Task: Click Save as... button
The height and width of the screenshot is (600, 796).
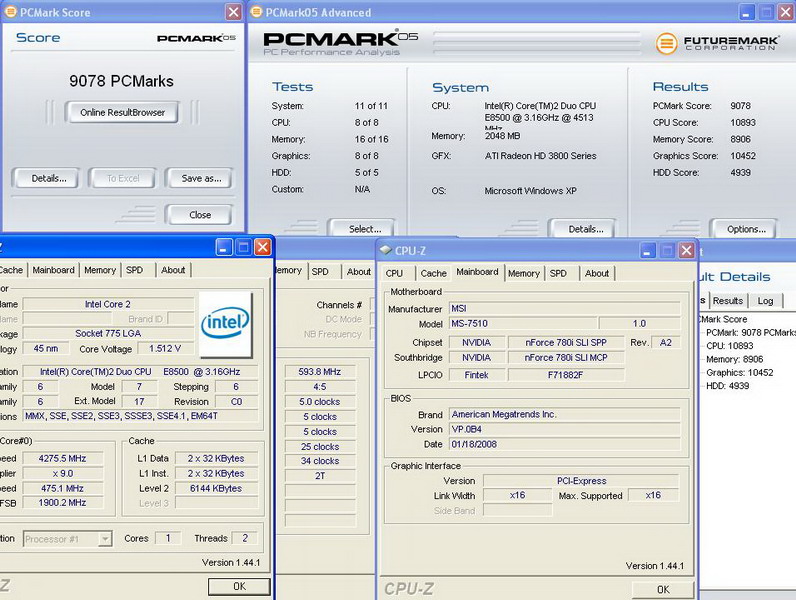Action: click(x=199, y=179)
